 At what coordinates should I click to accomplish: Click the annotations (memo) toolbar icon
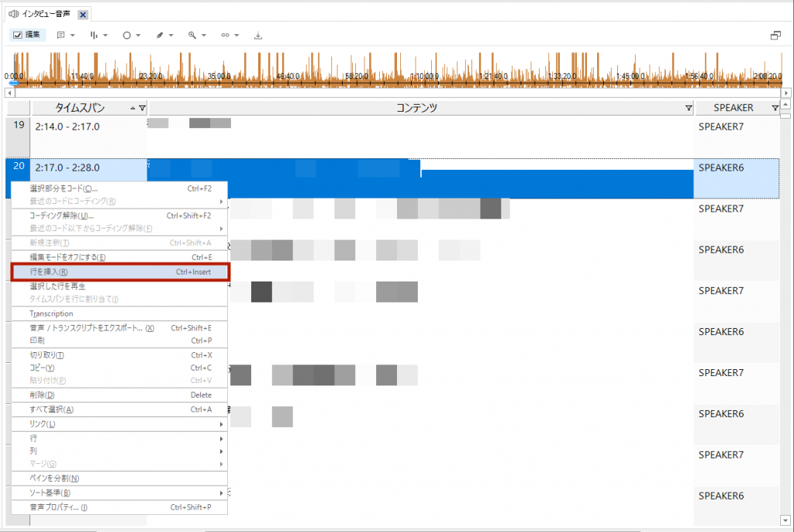60,36
